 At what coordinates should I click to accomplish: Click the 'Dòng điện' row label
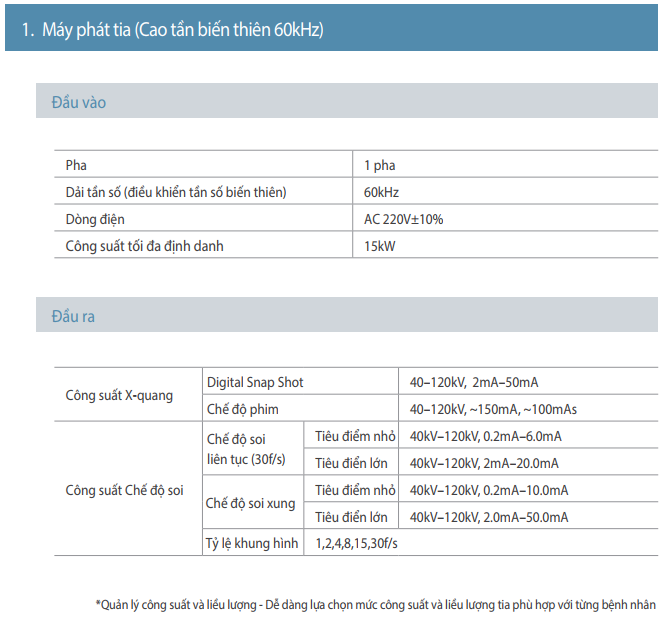click(95, 219)
